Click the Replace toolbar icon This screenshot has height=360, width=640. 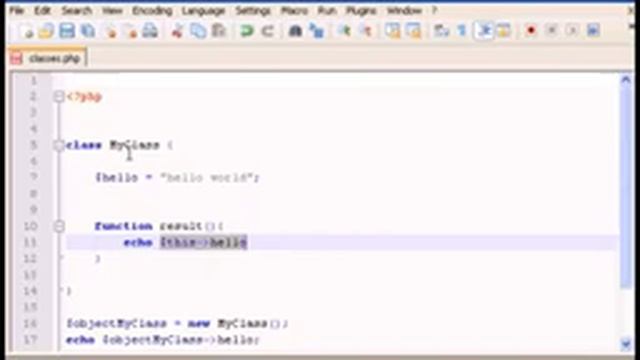coord(316,31)
